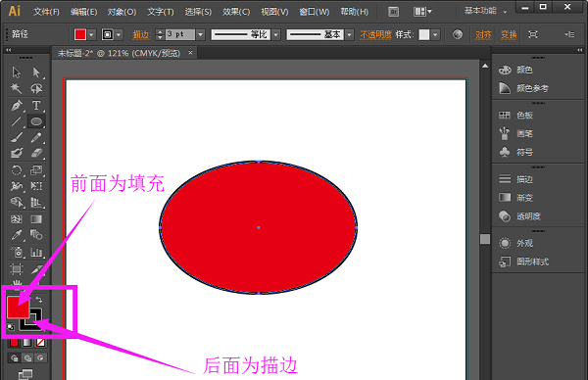Select the Artboard tool
The image size is (588, 380).
click(16, 268)
